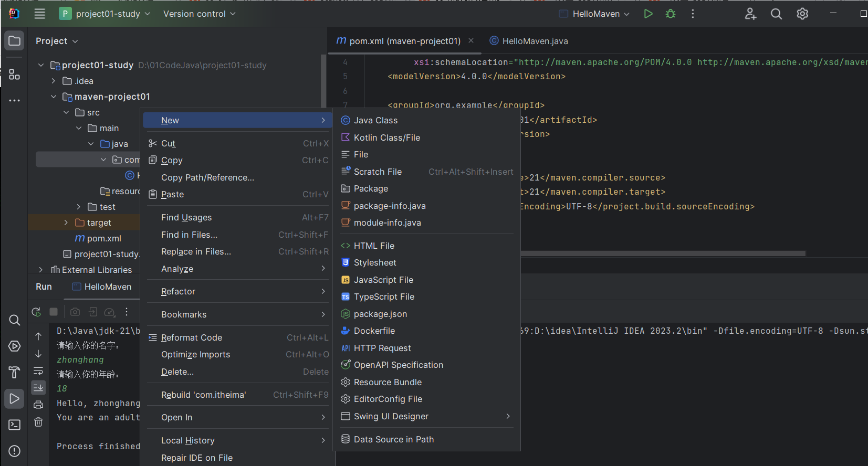Image resolution: width=868 pixels, height=466 pixels.
Task: Collapse the src folder
Action: [x=66, y=112]
